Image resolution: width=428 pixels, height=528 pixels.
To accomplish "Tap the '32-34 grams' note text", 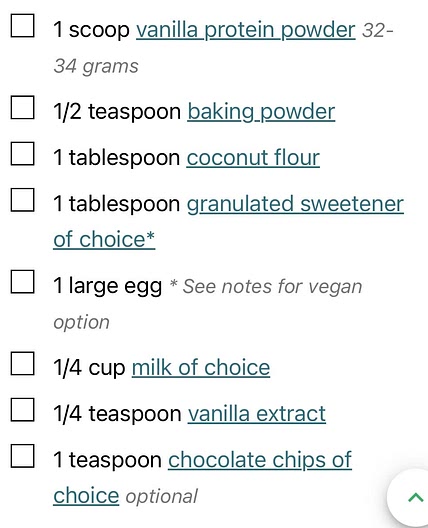I will click(x=223, y=48).
